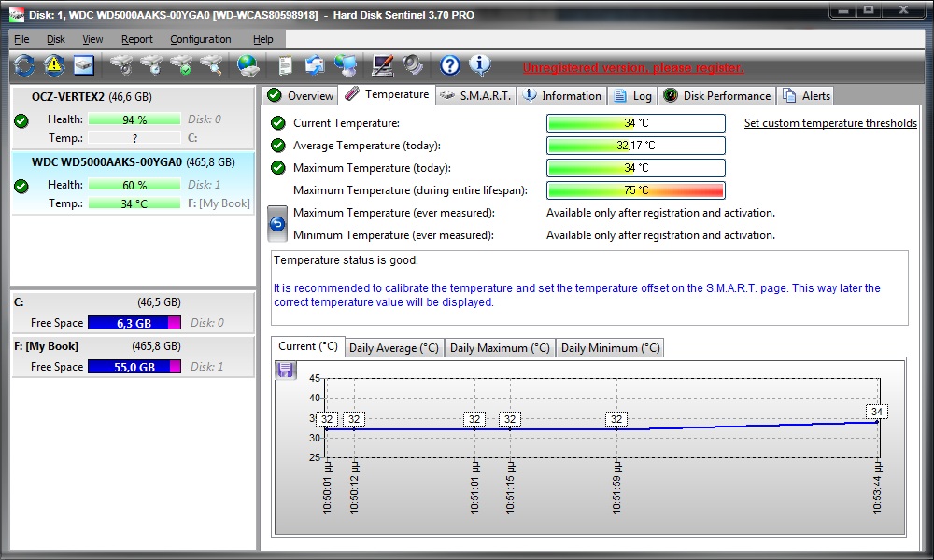Open the Help menu

(x=262, y=39)
